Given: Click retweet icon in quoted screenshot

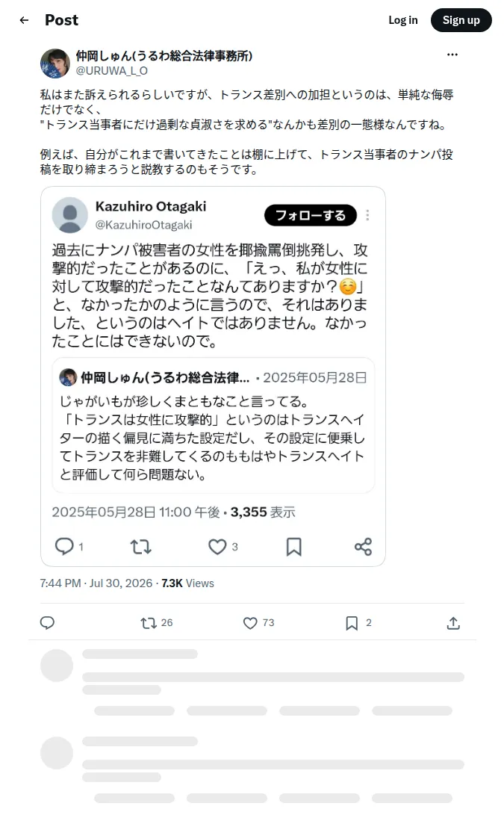Looking at the screenshot, I should (x=141, y=546).
